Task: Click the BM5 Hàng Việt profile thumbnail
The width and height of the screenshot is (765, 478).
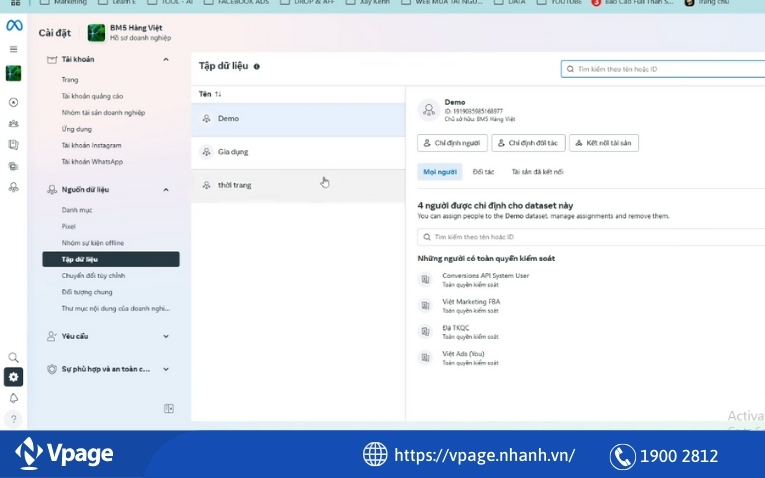Action: [96, 33]
